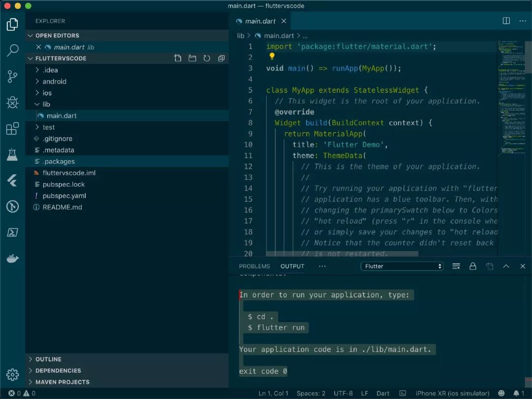Expand the MAVEN PROJECTS section
The image size is (532, 399).
click(127, 382)
